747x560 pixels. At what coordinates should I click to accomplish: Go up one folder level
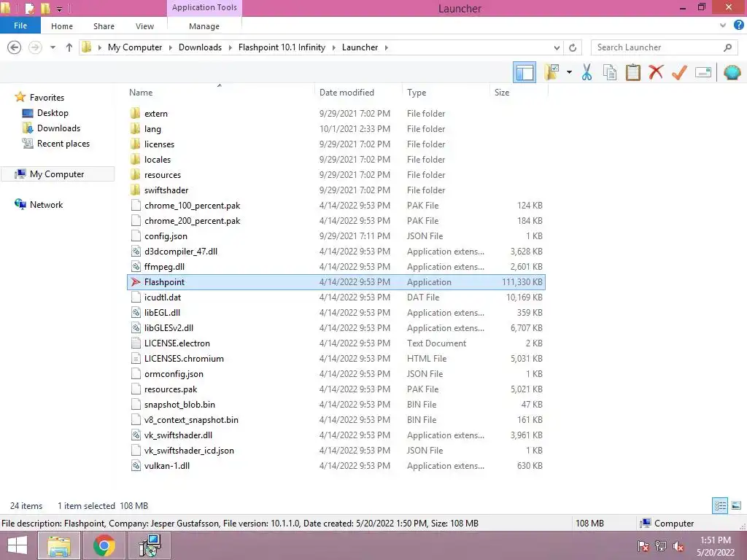tap(69, 47)
